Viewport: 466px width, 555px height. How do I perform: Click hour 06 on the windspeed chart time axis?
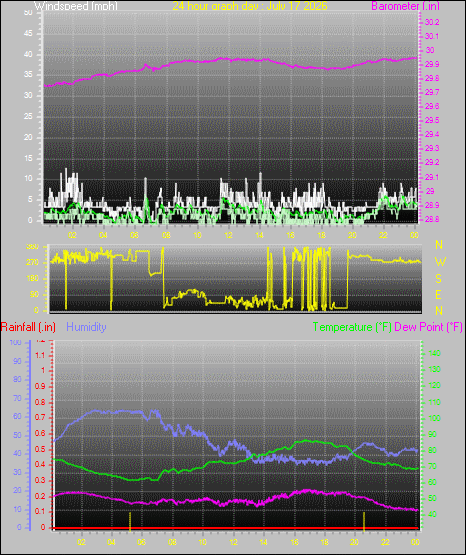click(134, 235)
